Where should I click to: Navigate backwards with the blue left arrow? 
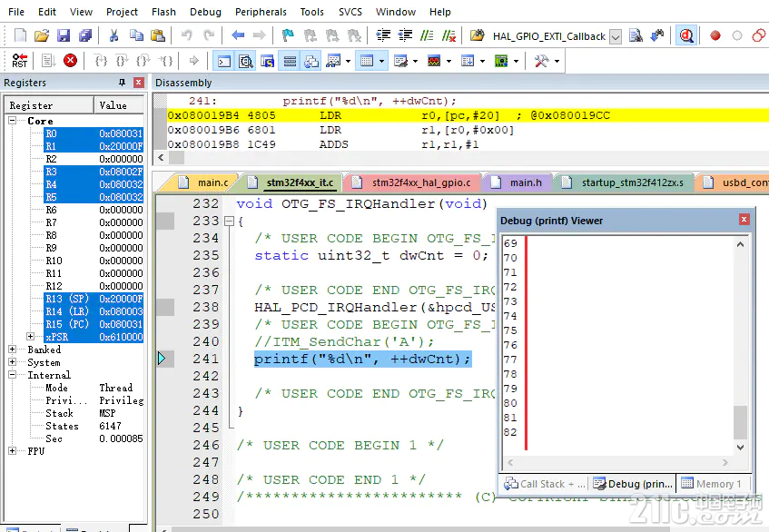[x=238, y=35]
